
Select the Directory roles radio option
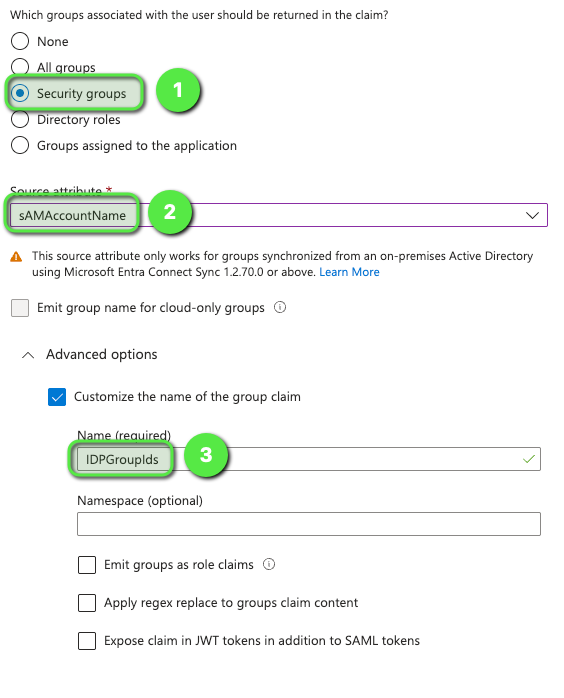click(x=20, y=119)
